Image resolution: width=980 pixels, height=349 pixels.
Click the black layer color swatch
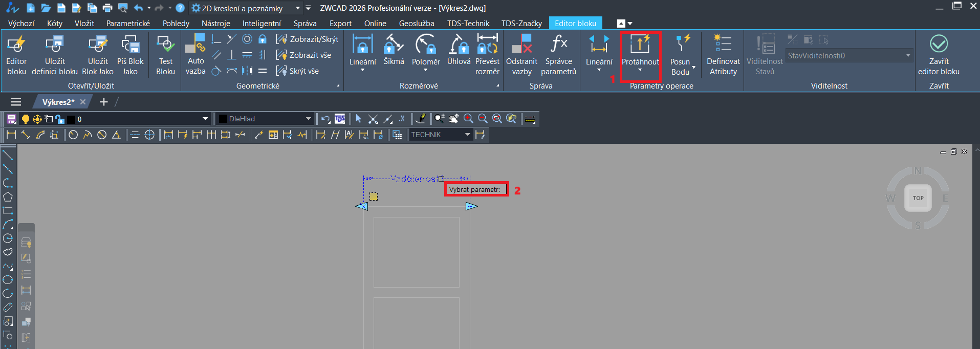[71, 119]
